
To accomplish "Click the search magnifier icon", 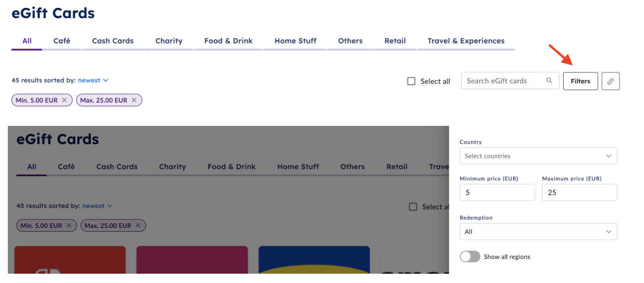I will 549,81.
